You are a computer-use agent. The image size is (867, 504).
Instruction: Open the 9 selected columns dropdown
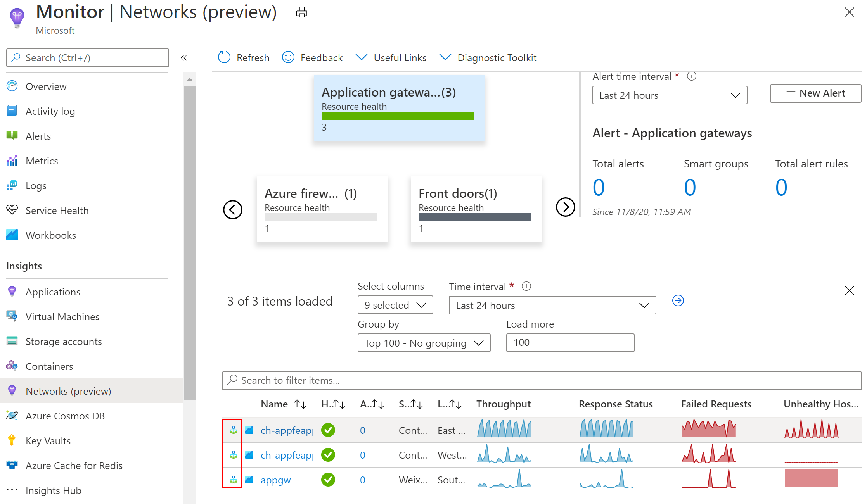tap(395, 305)
